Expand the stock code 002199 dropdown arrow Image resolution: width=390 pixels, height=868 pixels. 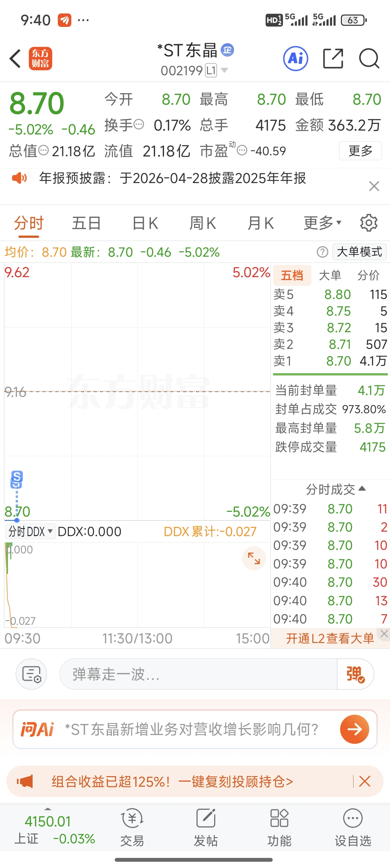pos(224,70)
